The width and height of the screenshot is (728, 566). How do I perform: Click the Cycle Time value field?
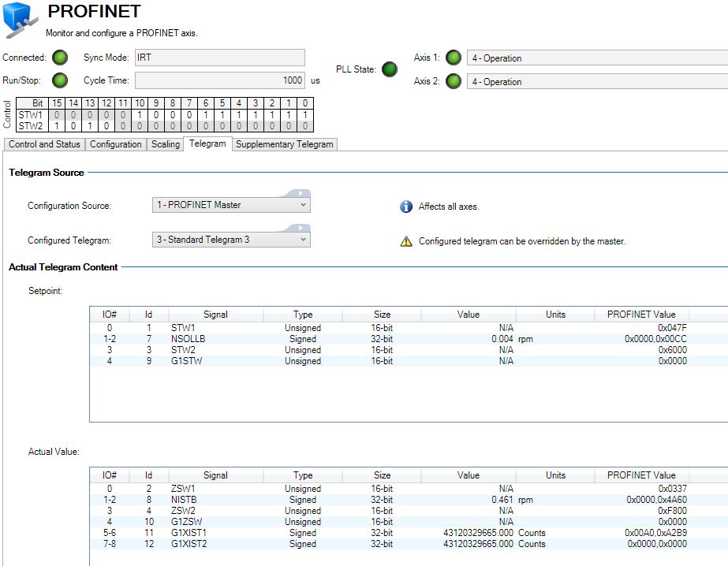pyautogui.click(x=220, y=80)
